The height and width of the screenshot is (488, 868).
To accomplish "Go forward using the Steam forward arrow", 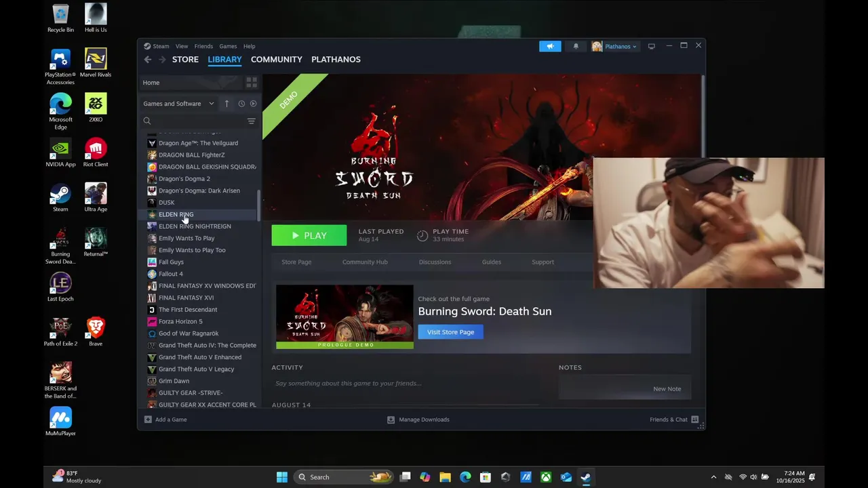I will [162, 60].
